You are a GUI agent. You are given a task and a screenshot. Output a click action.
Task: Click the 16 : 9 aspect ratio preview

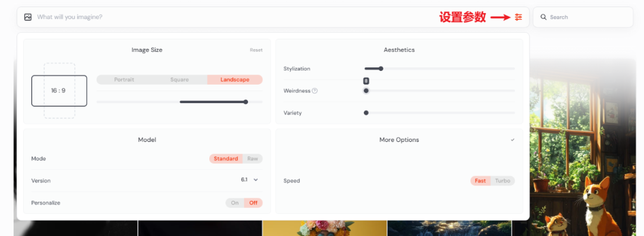point(58,91)
